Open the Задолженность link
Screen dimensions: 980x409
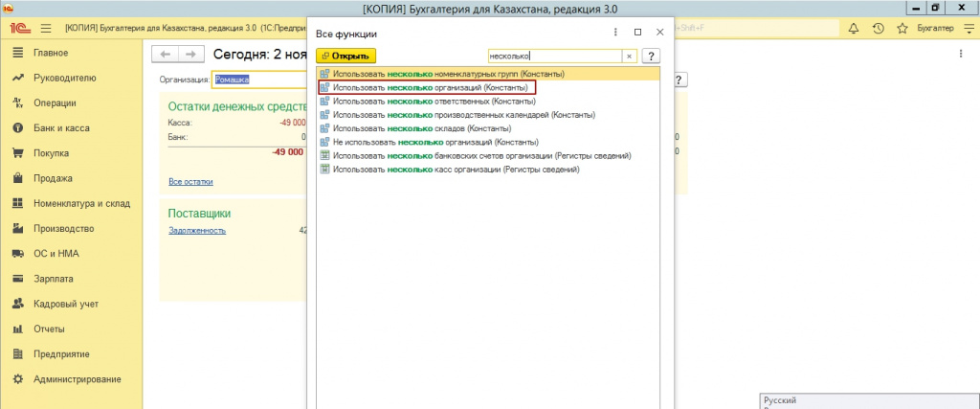[197, 231]
